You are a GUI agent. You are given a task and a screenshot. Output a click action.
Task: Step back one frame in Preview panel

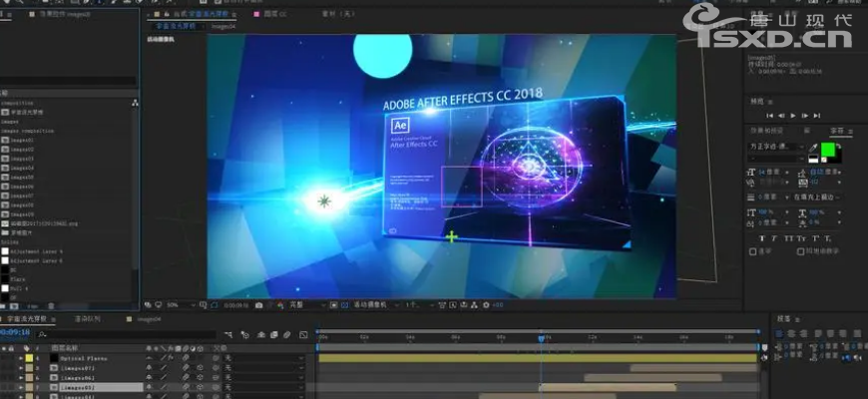781,116
